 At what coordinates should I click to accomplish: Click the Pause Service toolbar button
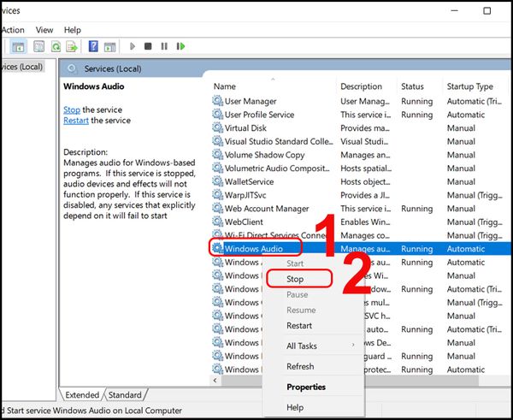pos(162,47)
